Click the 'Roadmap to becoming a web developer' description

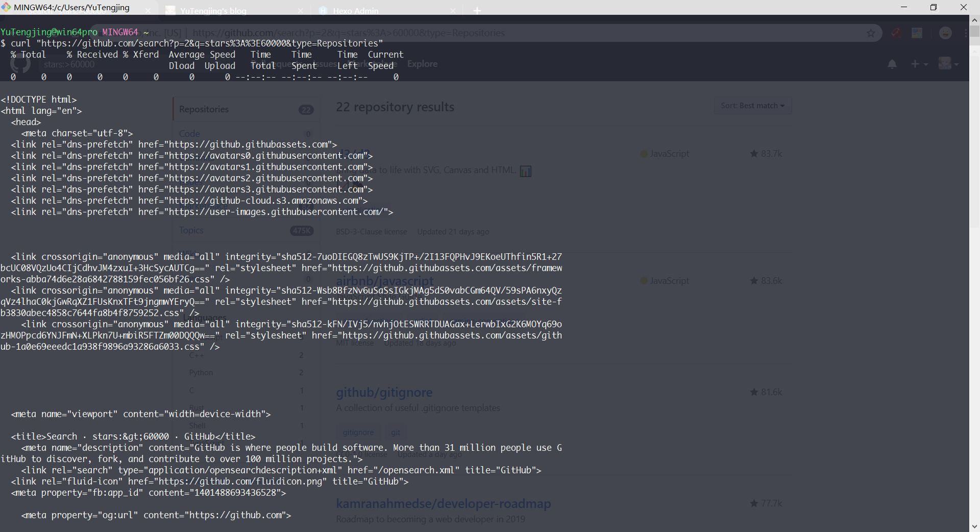431,519
